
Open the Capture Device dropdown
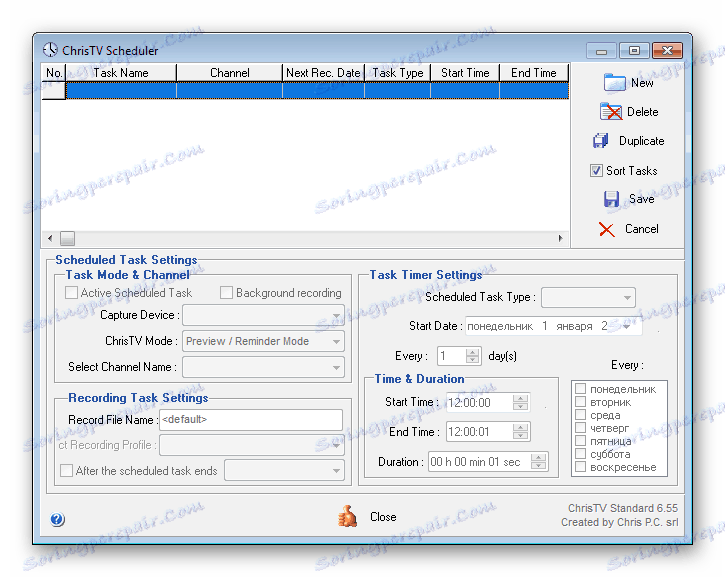pyautogui.click(x=264, y=315)
